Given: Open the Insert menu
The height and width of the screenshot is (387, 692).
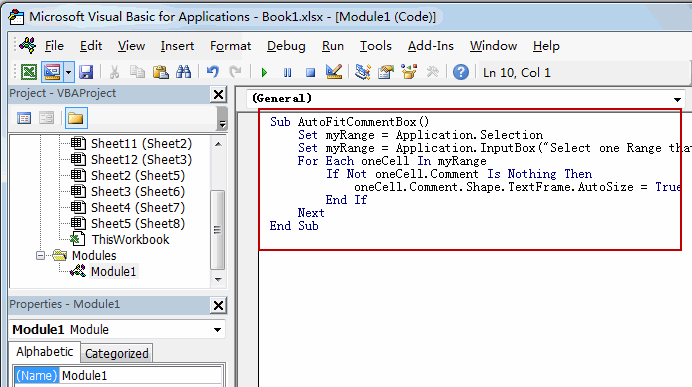Looking at the screenshot, I should coord(177,45).
